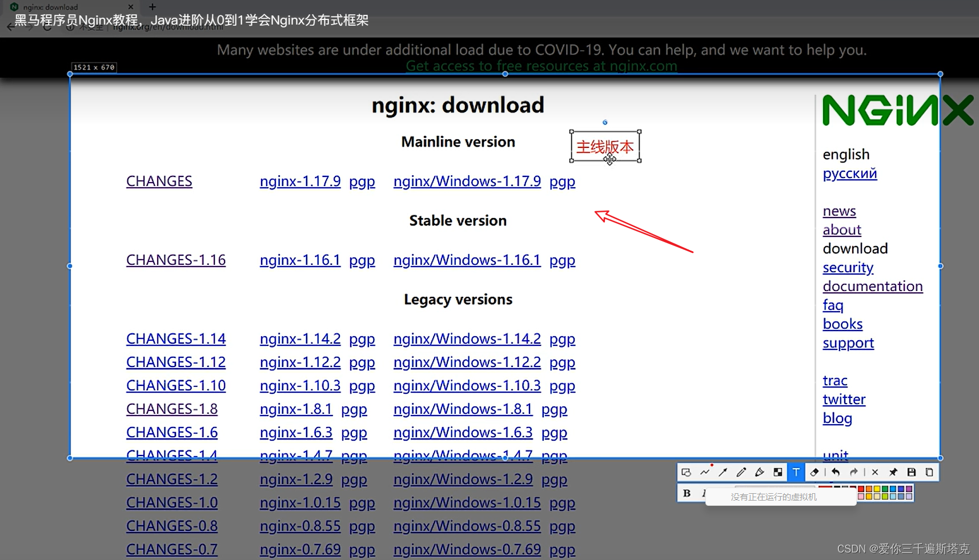Undo the last annotation

(x=836, y=472)
